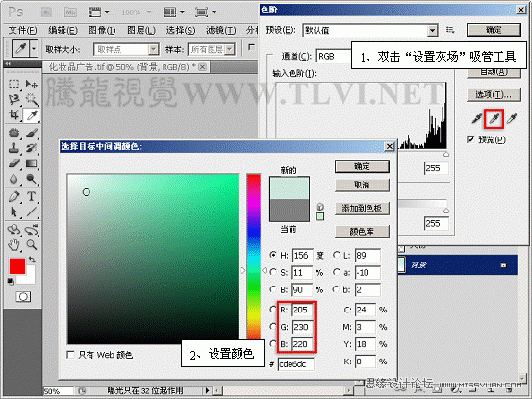Select the Rectangular Marquee tool
Screen dimensions: 532x399
pos(14,84)
